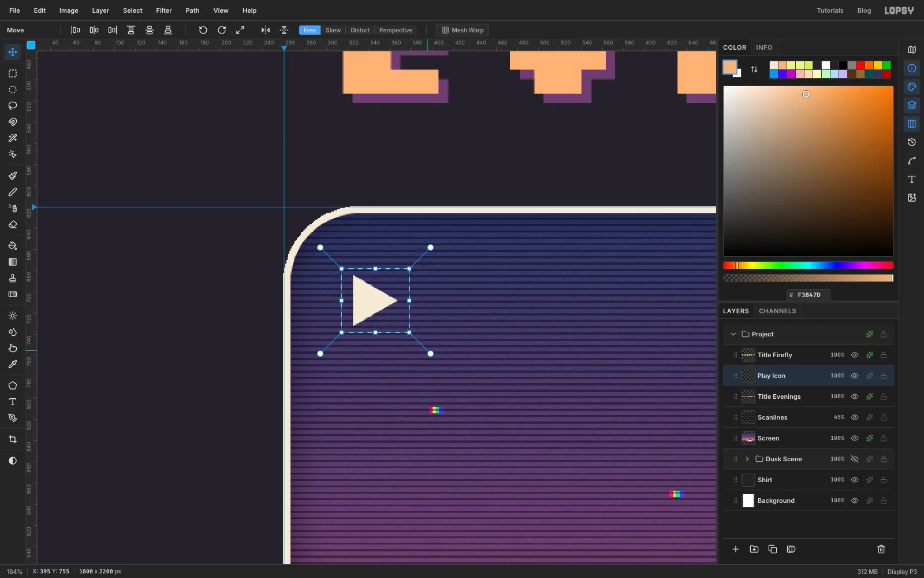The height and width of the screenshot is (578, 924).
Task: Collapse the Project group
Action: tap(733, 334)
